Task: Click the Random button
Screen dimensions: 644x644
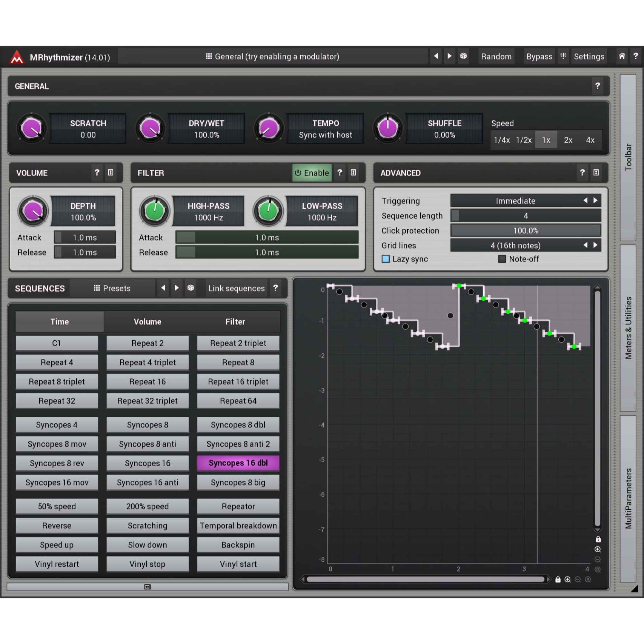Action: pyautogui.click(x=496, y=56)
